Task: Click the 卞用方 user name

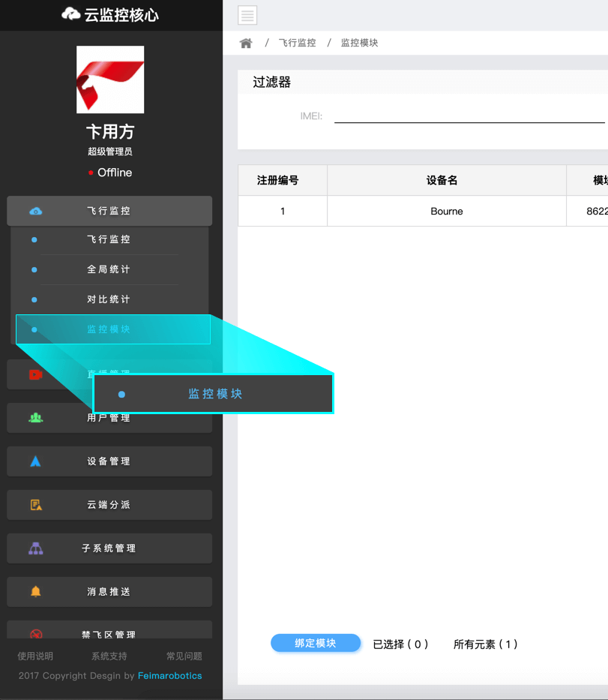Action: click(x=110, y=132)
